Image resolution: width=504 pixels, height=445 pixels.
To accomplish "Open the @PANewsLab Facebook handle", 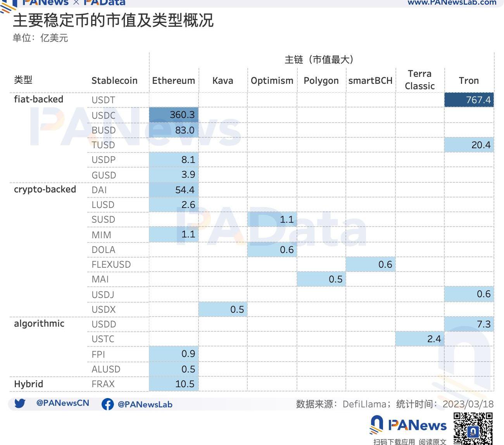I will 145,404.
